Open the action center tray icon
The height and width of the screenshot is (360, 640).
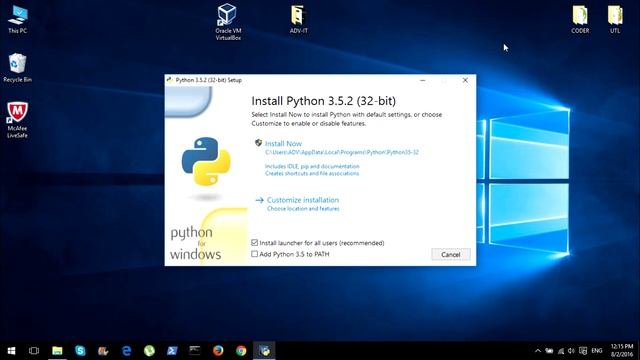pyautogui.click(x=583, y=351)
